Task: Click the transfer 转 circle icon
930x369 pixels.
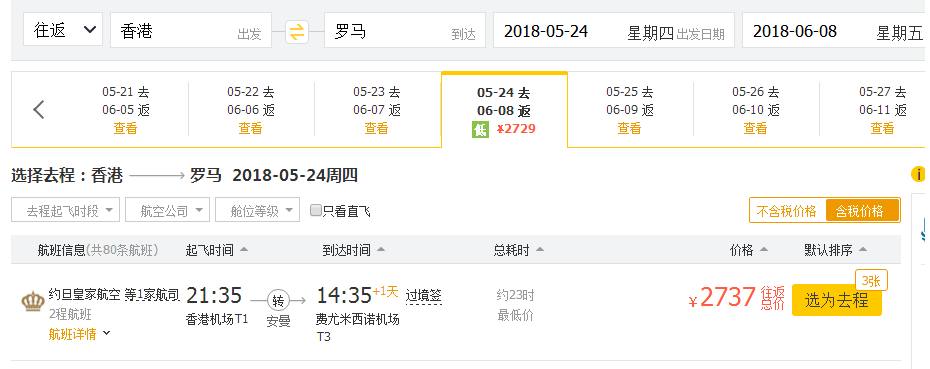Action: [x=278, y=300]
